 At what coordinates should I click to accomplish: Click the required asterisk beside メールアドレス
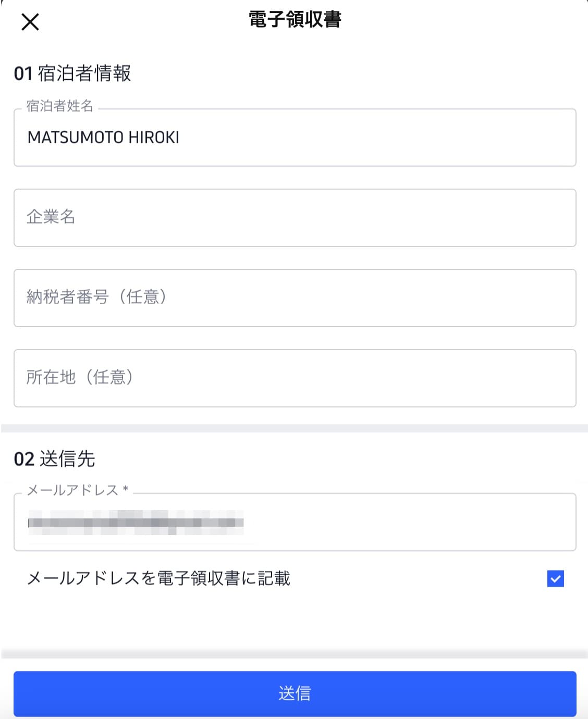pyautogui.click(x=126, y=489)
